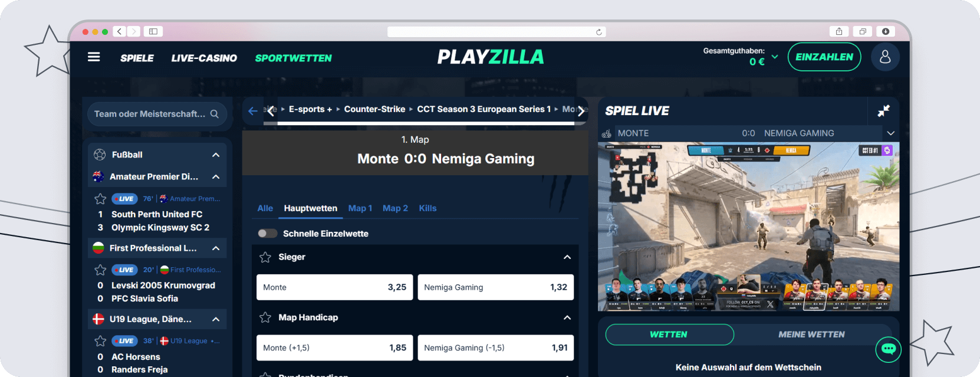Favorite the South Perth United FC match

coord(100,199)
